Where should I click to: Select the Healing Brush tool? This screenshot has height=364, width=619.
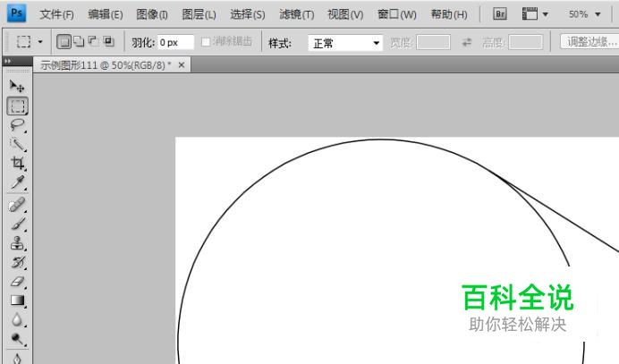click(x=17, y=205)
